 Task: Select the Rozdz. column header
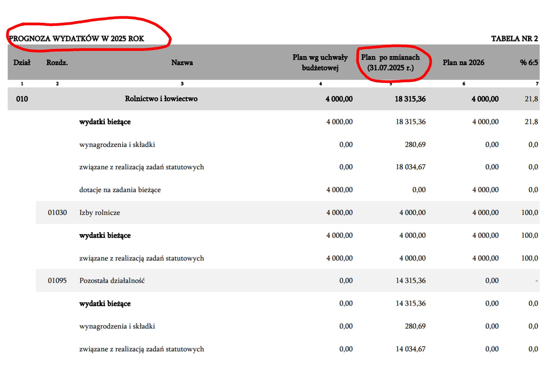click(57, 63)
